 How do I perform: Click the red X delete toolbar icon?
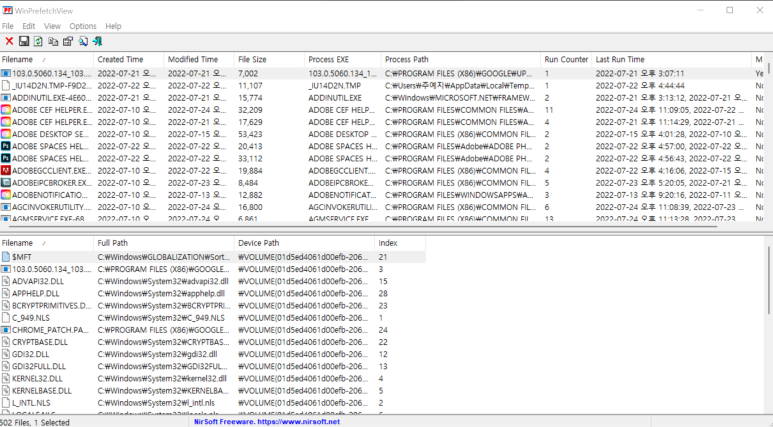(9, 41)
